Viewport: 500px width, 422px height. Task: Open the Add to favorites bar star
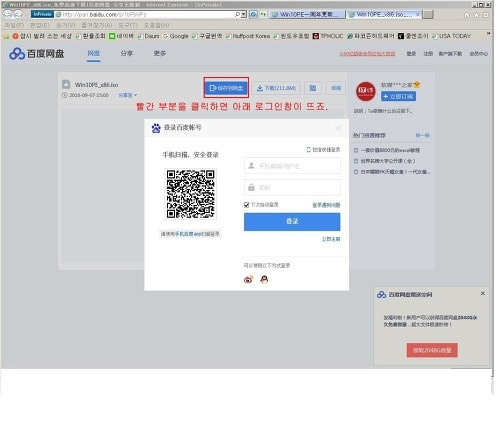point(6,36)
